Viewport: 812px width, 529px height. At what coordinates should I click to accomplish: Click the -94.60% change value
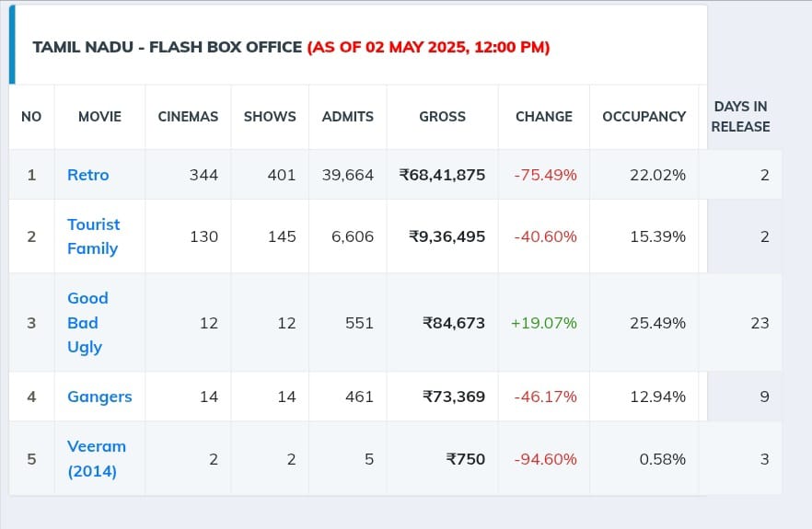[545, 459]
